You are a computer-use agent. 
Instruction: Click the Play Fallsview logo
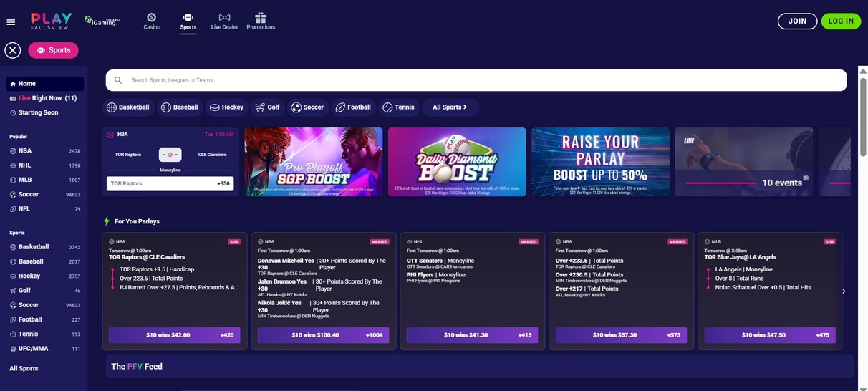coord(52,21)
